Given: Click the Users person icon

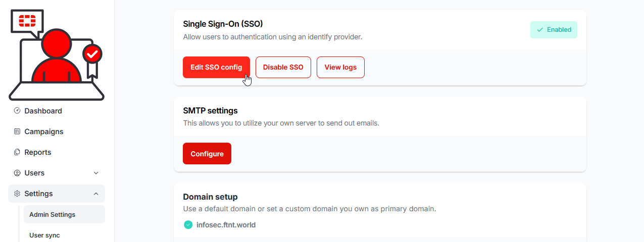Looking at the screenshot, I should click(17, 173).
